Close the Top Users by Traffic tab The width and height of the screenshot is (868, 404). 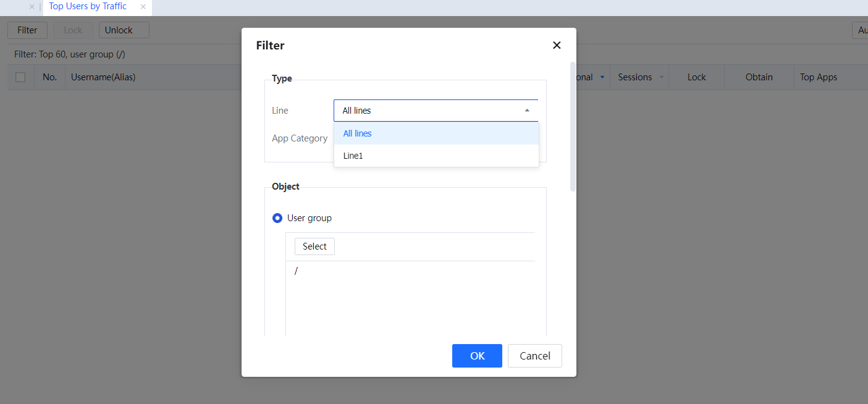(143, 7)
